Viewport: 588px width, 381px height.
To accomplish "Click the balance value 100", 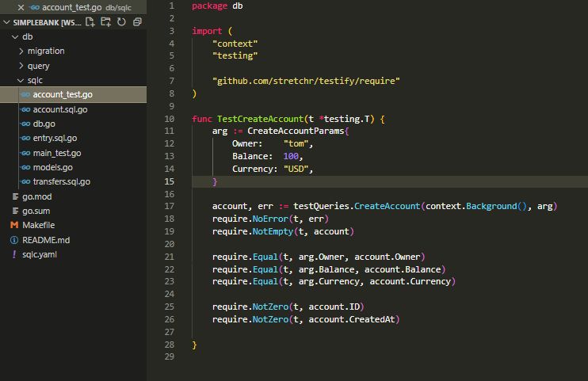I will point(291,156).
